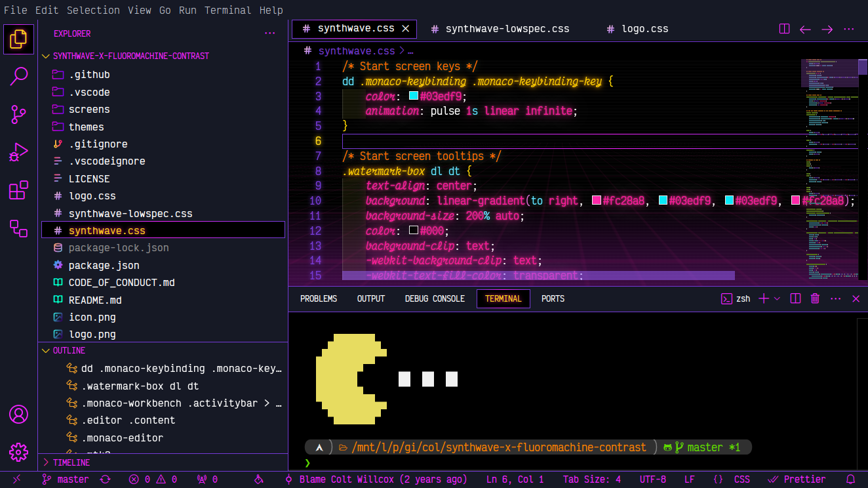Screen dimensions: 868x488
Task: Switch to logo.css editor tab
Action: tap(637, 29)
